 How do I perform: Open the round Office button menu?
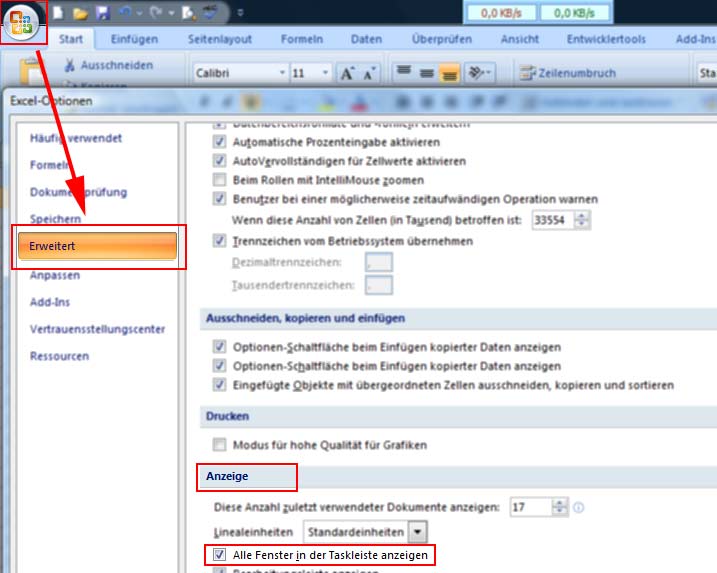[21, 21]
